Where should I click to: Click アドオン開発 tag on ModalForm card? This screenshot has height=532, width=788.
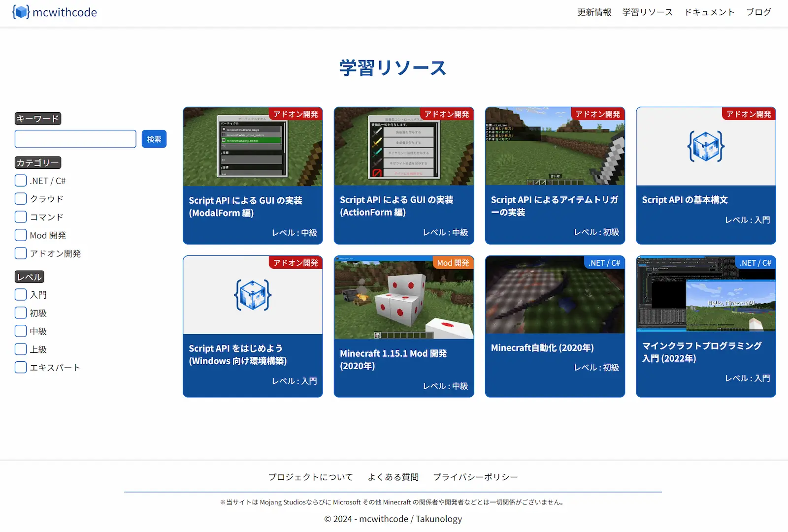click(295, 114)
